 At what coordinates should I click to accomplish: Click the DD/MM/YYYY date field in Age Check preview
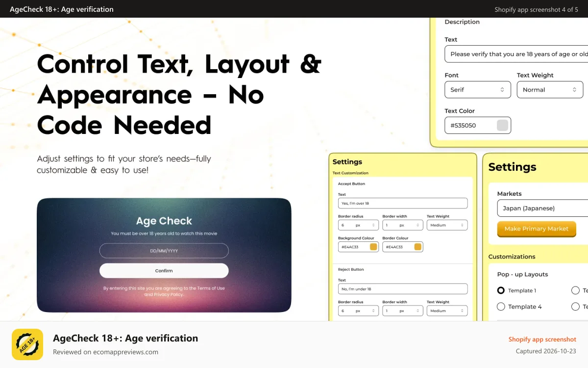164,251
